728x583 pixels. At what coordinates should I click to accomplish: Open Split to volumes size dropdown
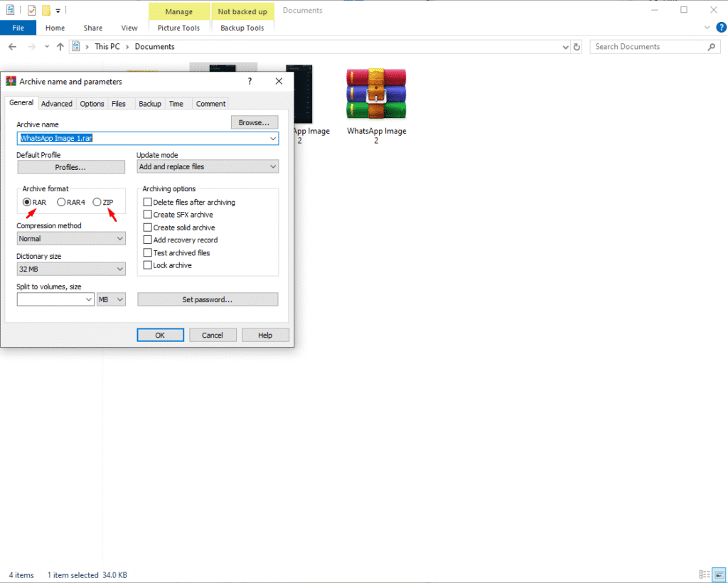pos(89,300)
